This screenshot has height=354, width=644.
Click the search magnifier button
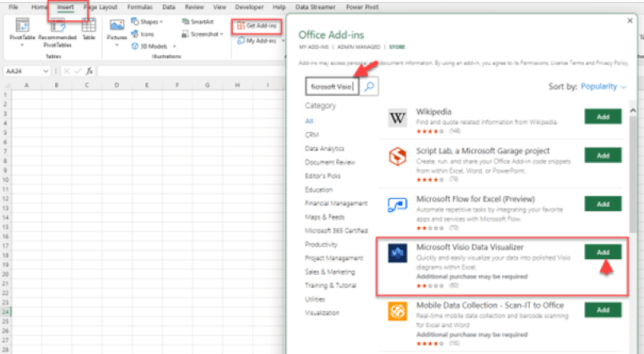tap(369, 86)
